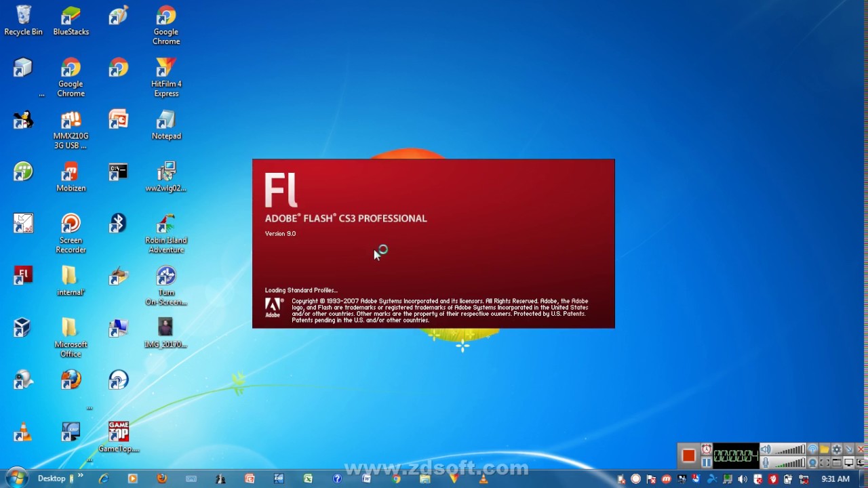Open the Windows Start menu orb
This screenshot has width=868, height=488.
(x=16, y=478)
